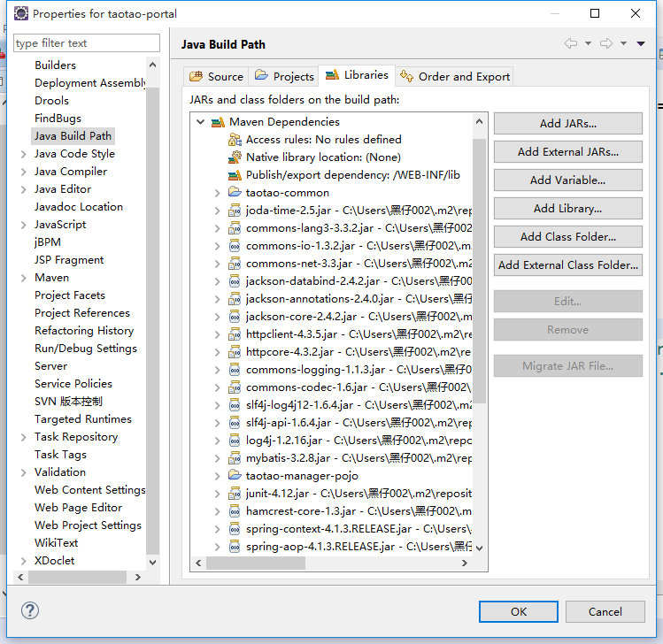This screenshot has height=644, width=663.
Task: Click the jar icon of spring-aop-4.1.3.RELEASE.jar
Action: coord(235,547)
